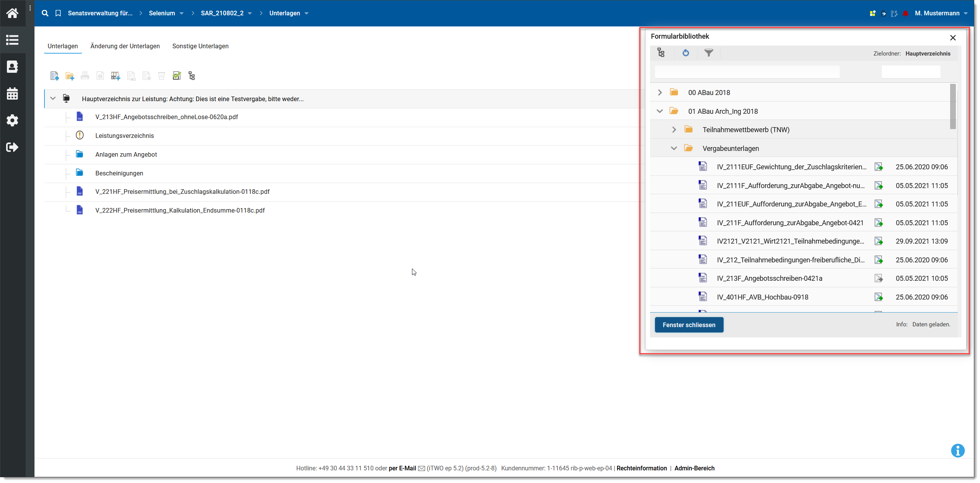The height and width of the screenshot is (483, 980).
Task: Open the calendar icon in the sidebar
Action: pyautogui.click(x=12, y=93)
